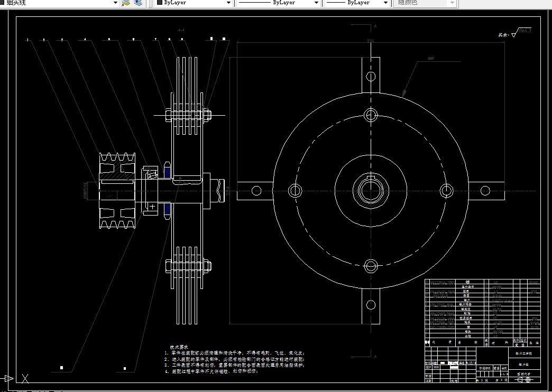This screenshot has height=392, width=552.
Task: Select technical requirement line starting with 2.
Action: pos(234,359)
